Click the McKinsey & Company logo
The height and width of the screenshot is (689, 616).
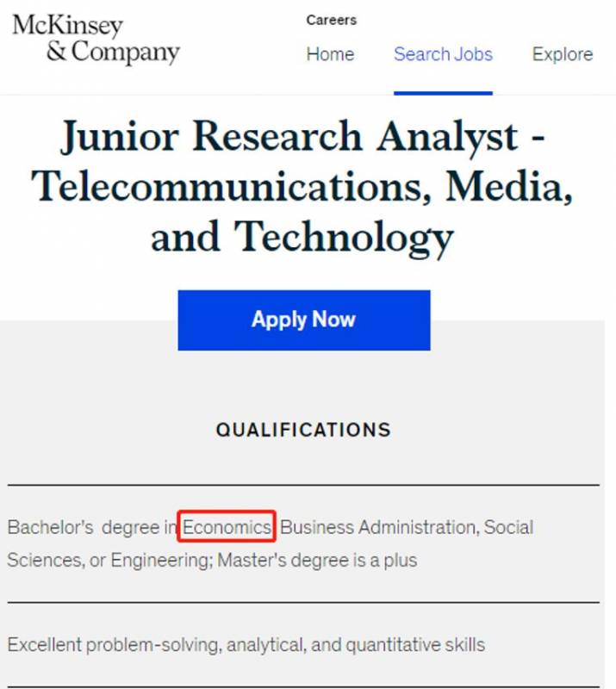click(96, 39)
